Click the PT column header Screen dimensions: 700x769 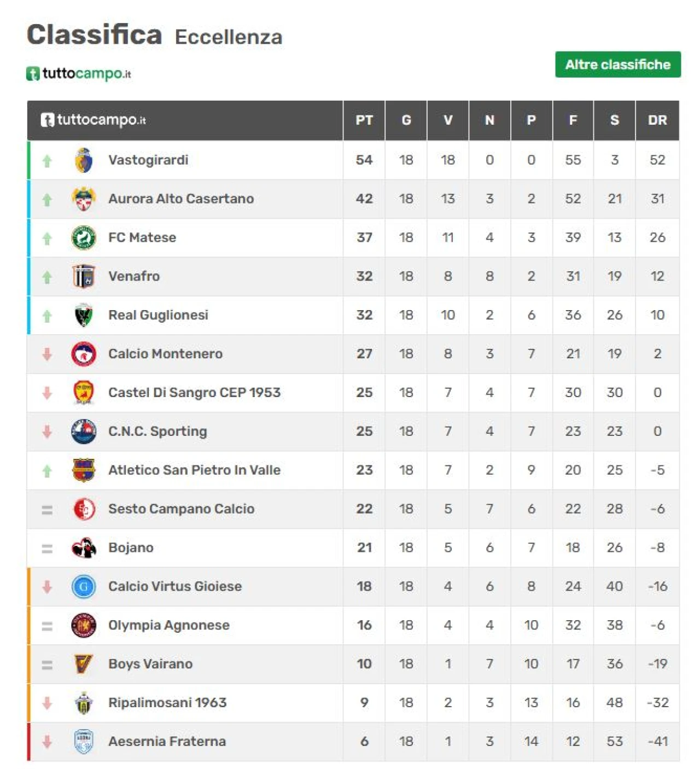[364, 120]
